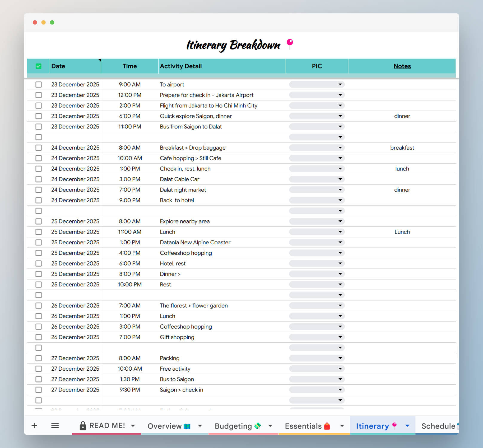This screenshot has height=448, width=483.
Task: Select the 'Free activity' cell
Action: [x=222, y=369]
